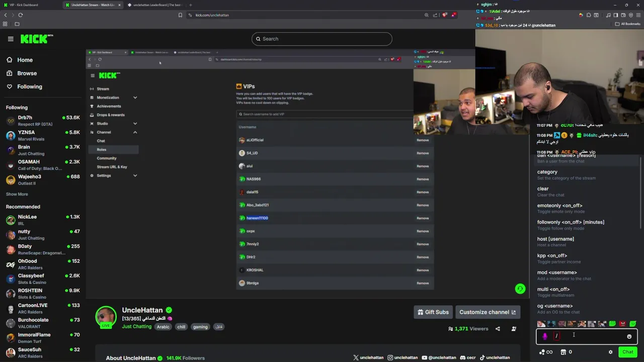Click the address bar URL

click(212, 15)
